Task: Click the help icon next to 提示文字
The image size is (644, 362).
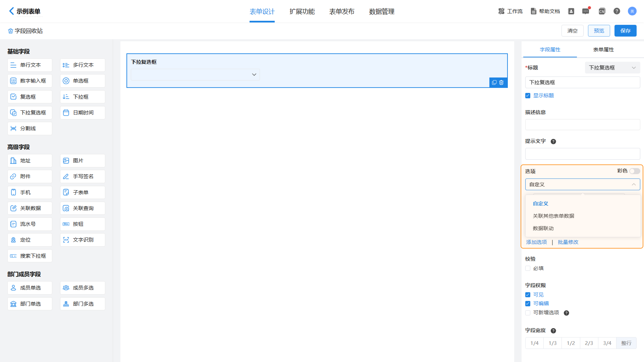Action: click(x=553, y=142)
